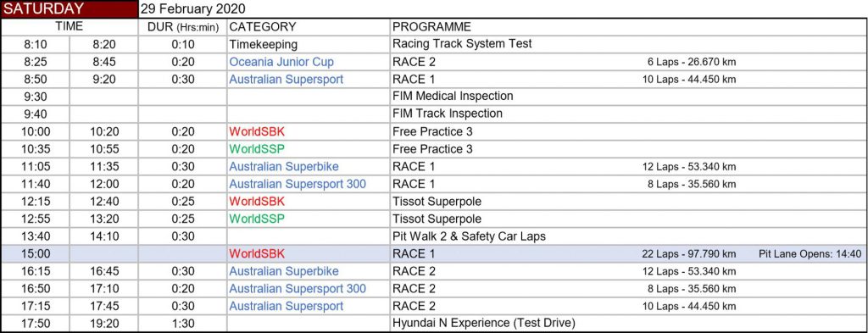Click FIM Medical Inspection entry
This screenshot has height=333, width=868.
click(x=453, y=97)
